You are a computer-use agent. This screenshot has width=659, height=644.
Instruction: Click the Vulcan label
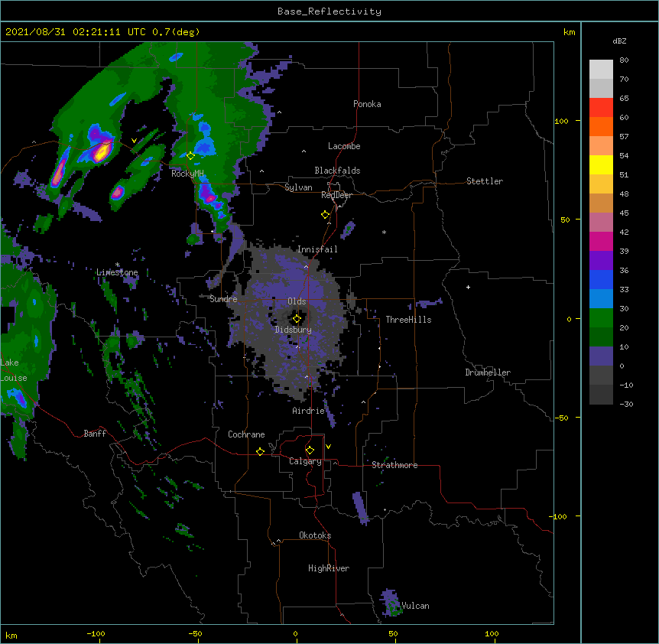415,606
